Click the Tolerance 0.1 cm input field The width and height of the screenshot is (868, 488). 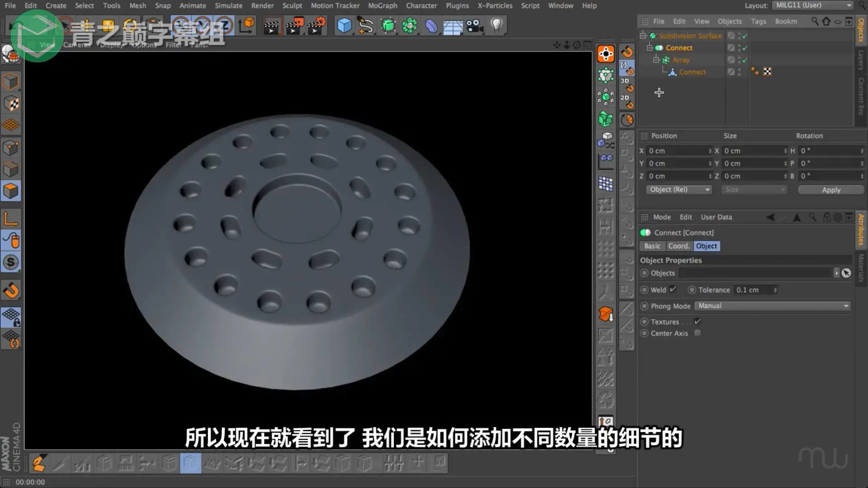[x=753, y=290]
